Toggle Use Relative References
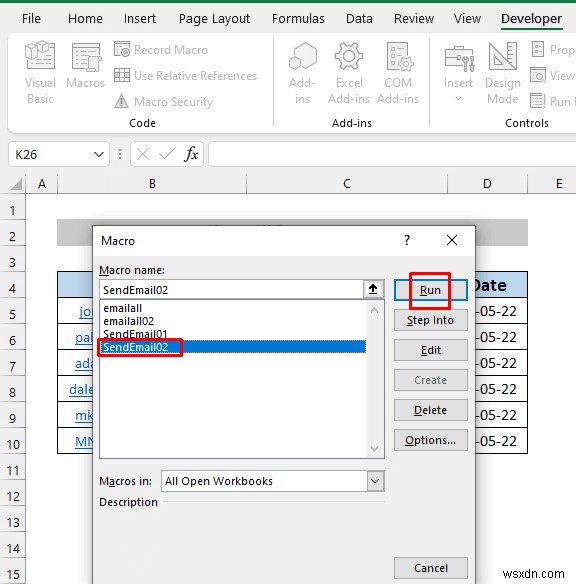The height and width of the screenshot is (584, 576). pos(185,76)
